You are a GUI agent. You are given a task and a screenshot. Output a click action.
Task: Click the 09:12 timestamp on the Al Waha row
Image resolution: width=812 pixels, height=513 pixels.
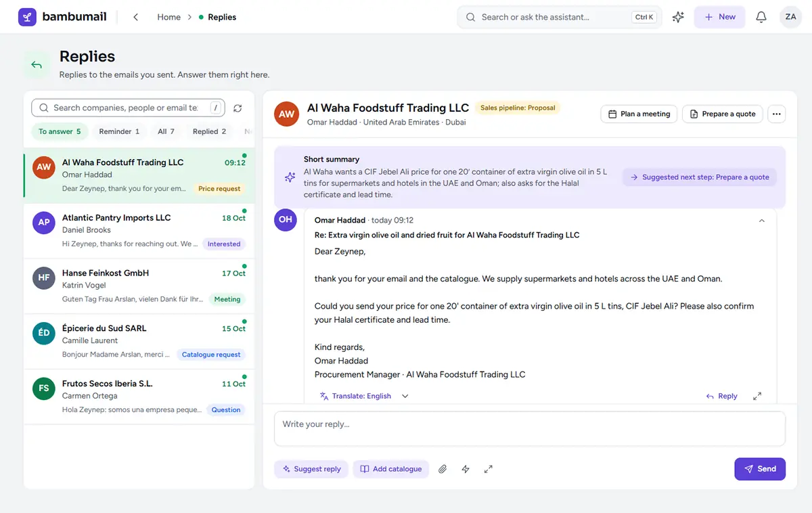coord(235,162)
